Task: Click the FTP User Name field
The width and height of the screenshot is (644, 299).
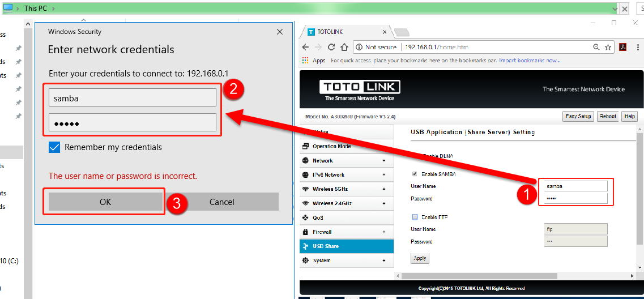Action: (x=575, y=229)
